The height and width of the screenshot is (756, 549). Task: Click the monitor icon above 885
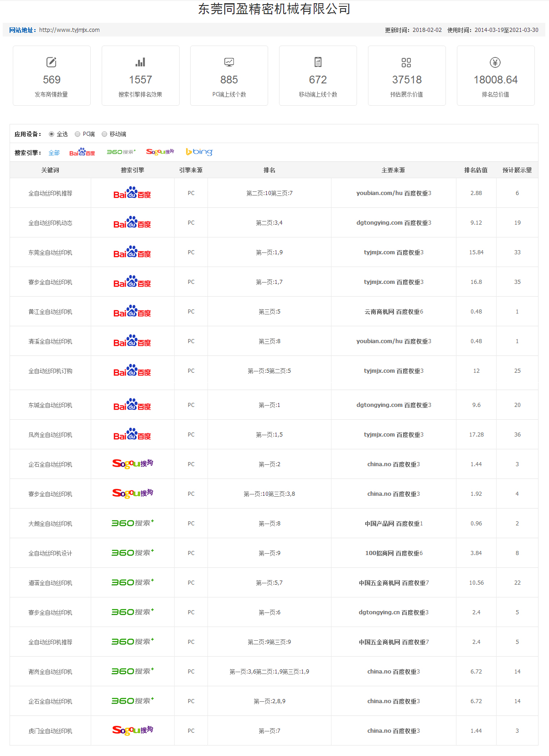click(x=229, y=62)
